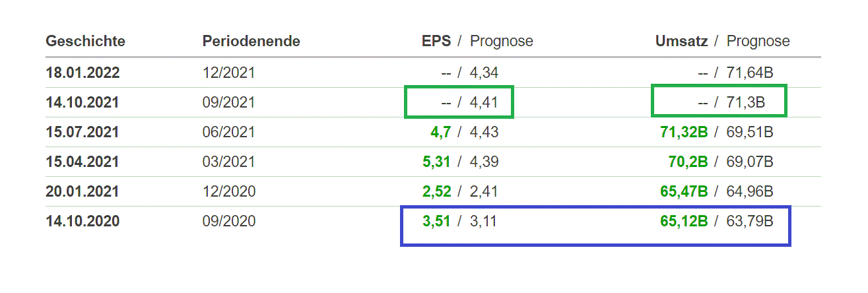Select the revenue value 65,47B
Screen dimensions: 868x293
click(684, 191)
